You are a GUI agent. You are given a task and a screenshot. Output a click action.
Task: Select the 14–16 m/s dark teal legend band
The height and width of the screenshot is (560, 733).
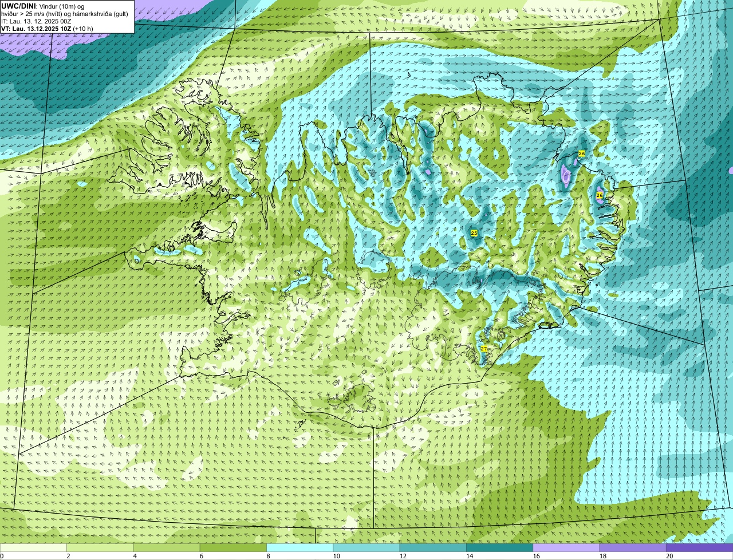click(500, 547)
